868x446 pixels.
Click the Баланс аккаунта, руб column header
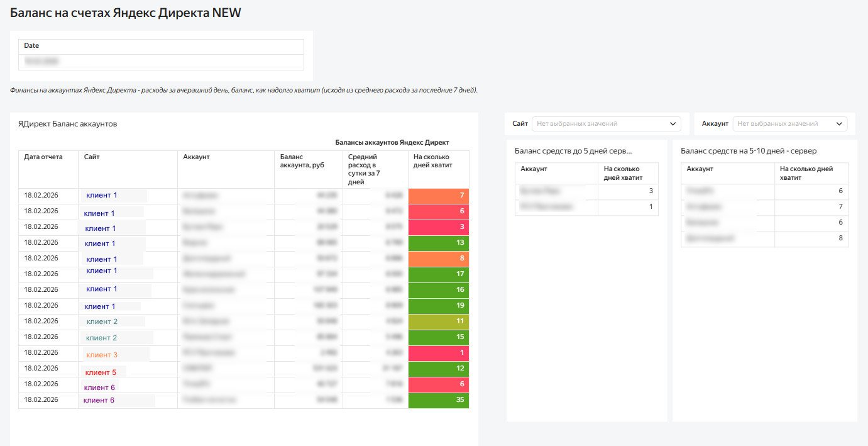(309, 169)
